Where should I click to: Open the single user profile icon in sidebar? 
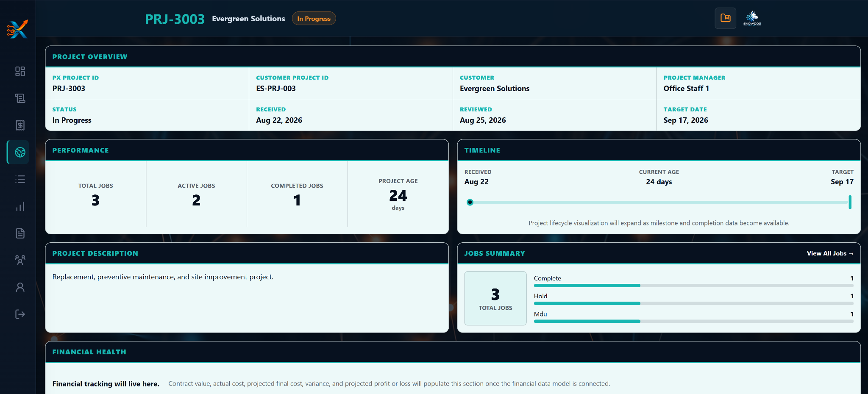click(20, 287)
